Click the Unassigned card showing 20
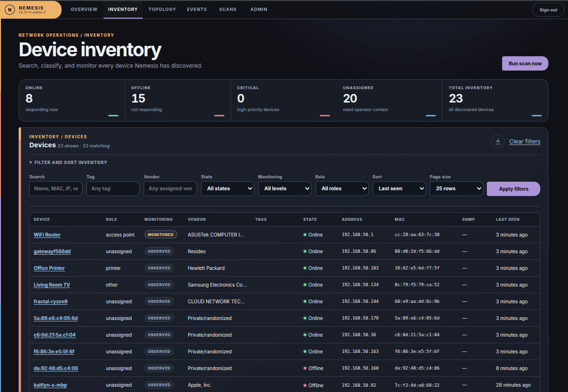The width and height of the screenshot is (568, 392). (x=389, y=100)
